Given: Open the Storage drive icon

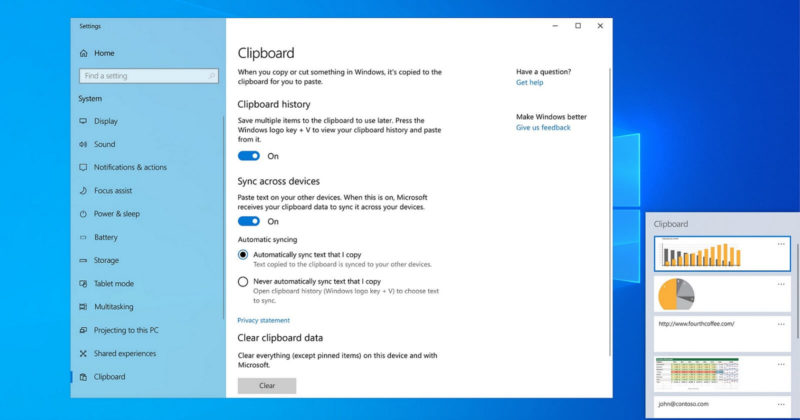Looking at the screenshot, I should pos(83,260).
